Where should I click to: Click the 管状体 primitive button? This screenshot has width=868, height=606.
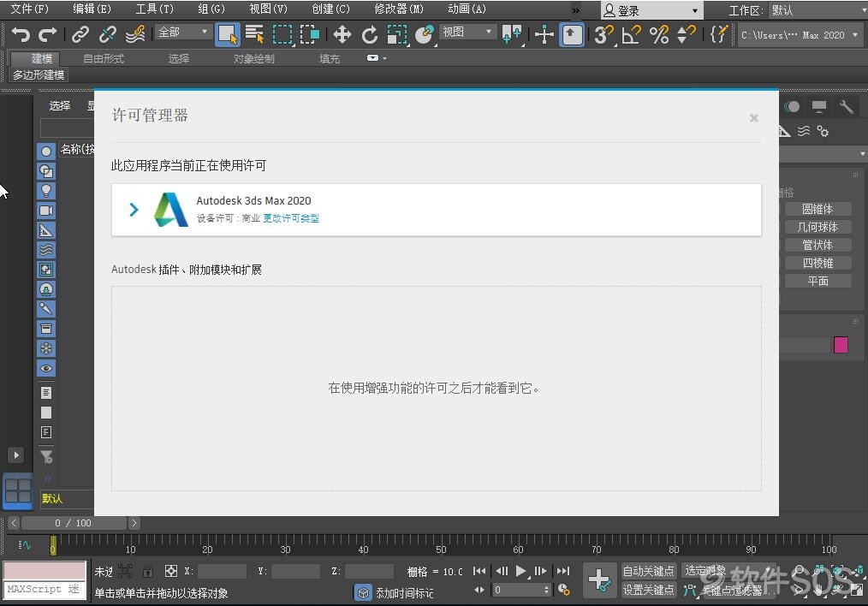coord(817,245)
